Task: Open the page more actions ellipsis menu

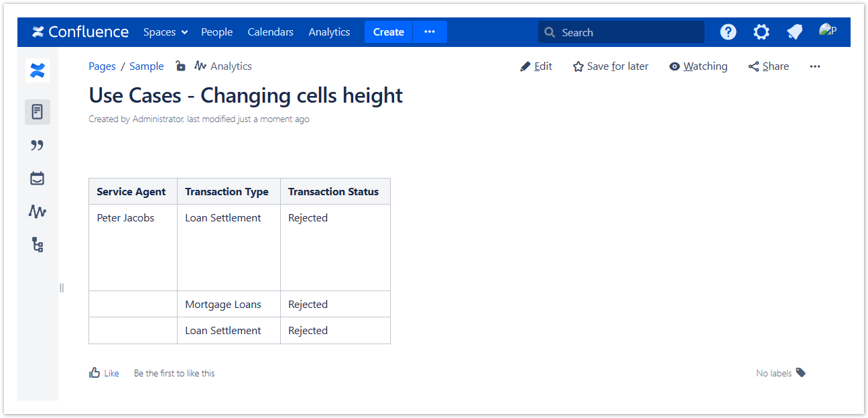Action: [x=814, y=66]
